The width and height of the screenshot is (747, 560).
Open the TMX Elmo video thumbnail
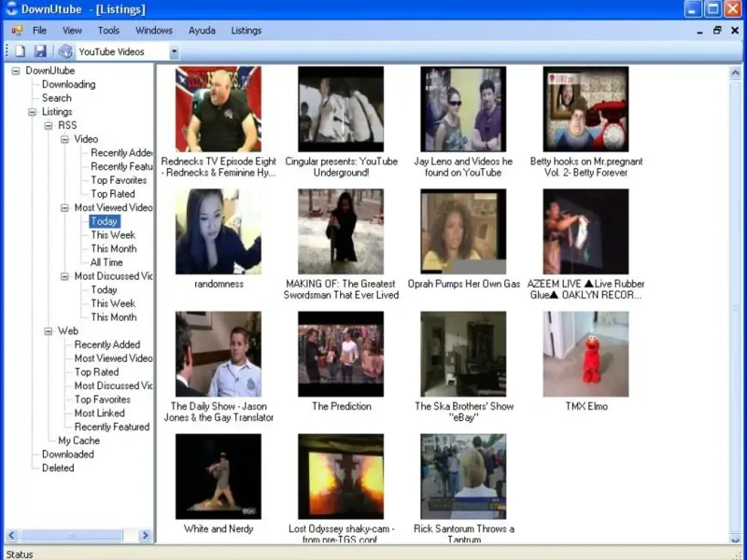pos(585,355)
